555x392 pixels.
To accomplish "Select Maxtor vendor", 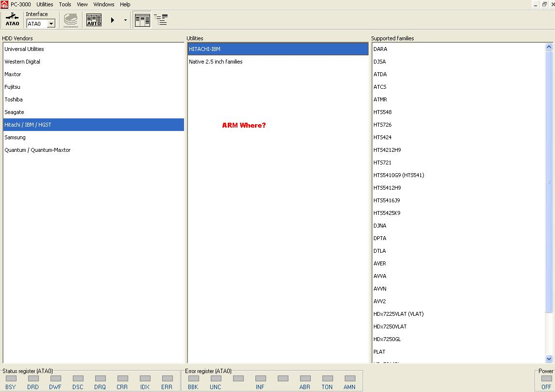I will click(93, 74).
